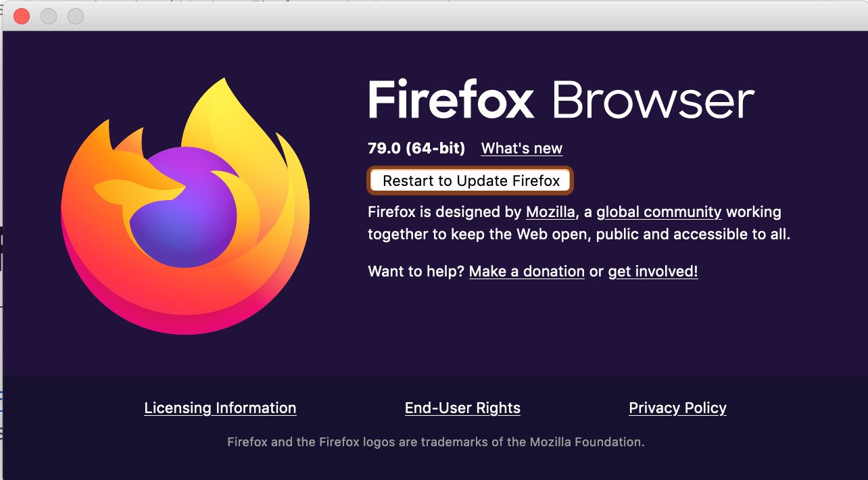Open the get involved! link
868x480 pixels.
[x=653, y=271]
